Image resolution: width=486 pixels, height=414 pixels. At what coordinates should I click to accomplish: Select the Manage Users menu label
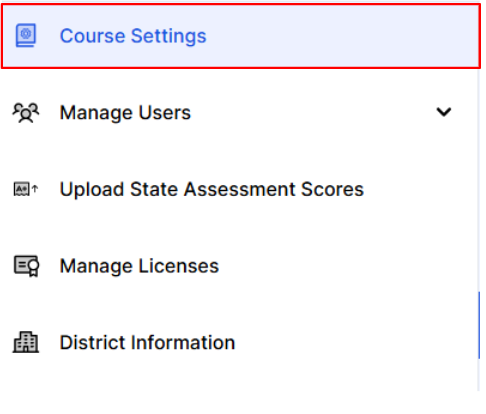click(125, 112)
